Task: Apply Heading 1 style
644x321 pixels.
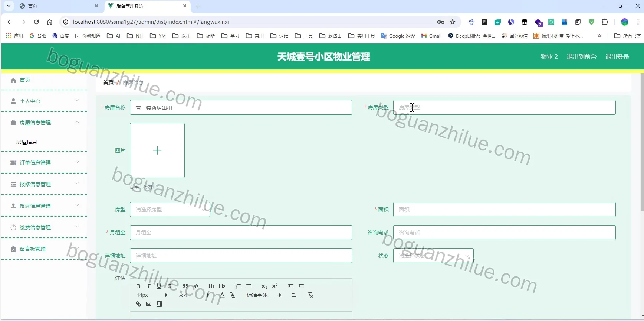Action: pos(211,286)
